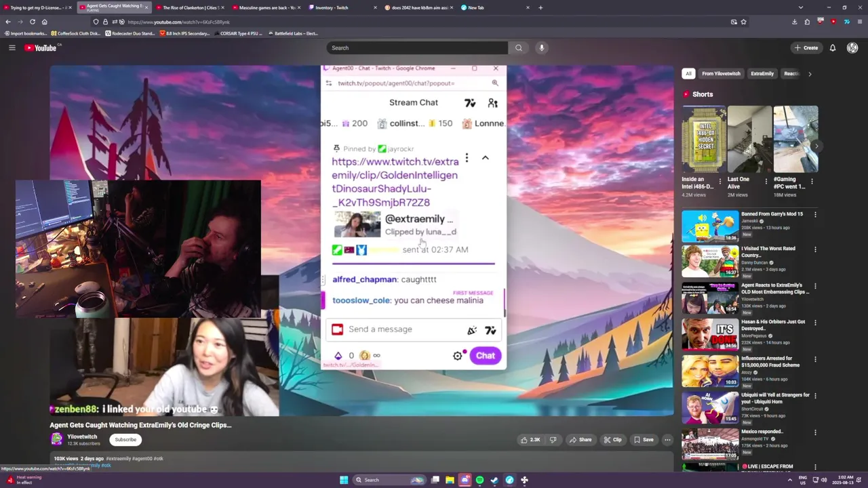
Task: Open Ubiquiti will Yell at Strangers title
Action: coord(775,398)
